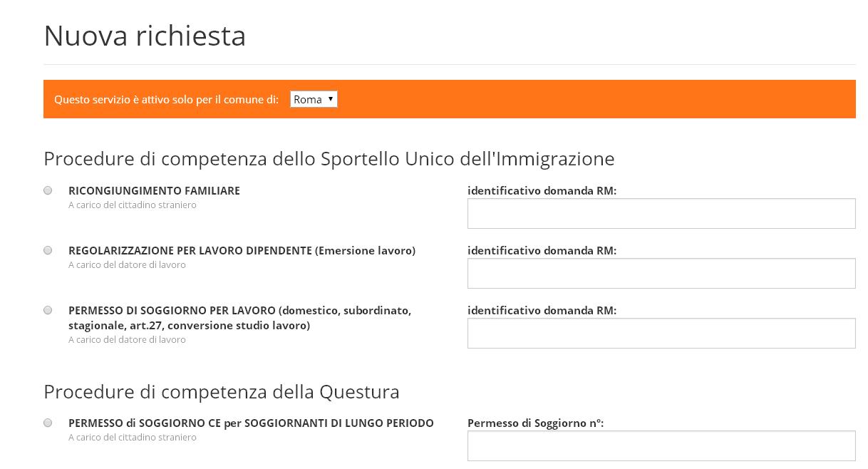Focus the identificativo field for Ricongiungimento Familiare

click(661, 214)
